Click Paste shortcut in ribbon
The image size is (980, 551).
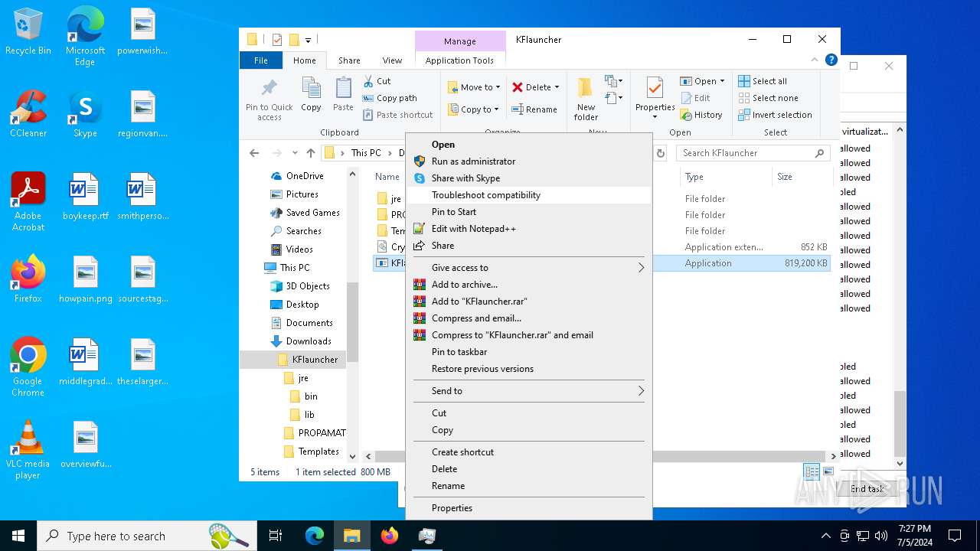[397, 115]
